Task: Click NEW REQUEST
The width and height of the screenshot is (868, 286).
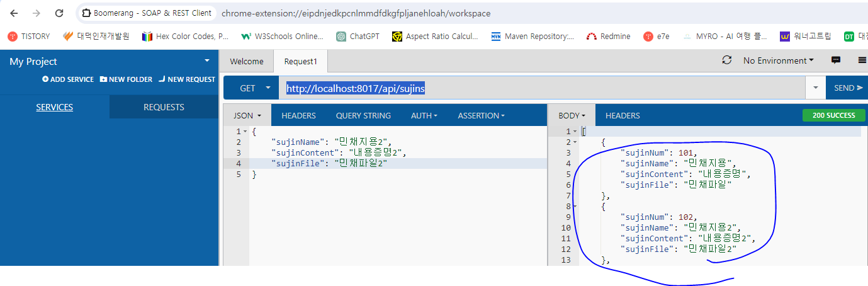Action: [x=186, y=79]
